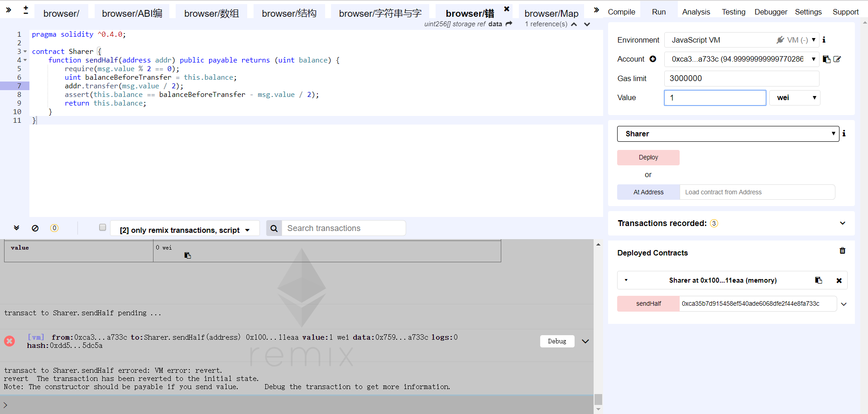Expand the failed transaction details chevron
Viewport: 868px width, 414px height.
tap(585, 341)
